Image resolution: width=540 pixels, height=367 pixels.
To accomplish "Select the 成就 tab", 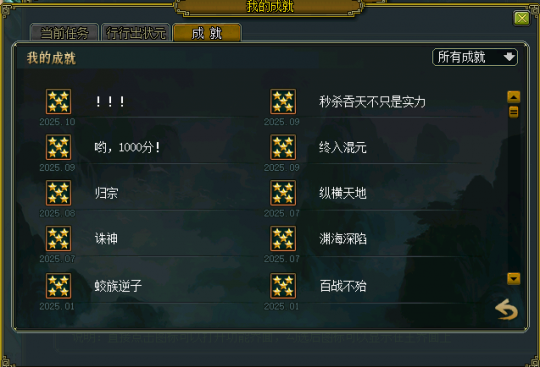I will click(207, 33).
